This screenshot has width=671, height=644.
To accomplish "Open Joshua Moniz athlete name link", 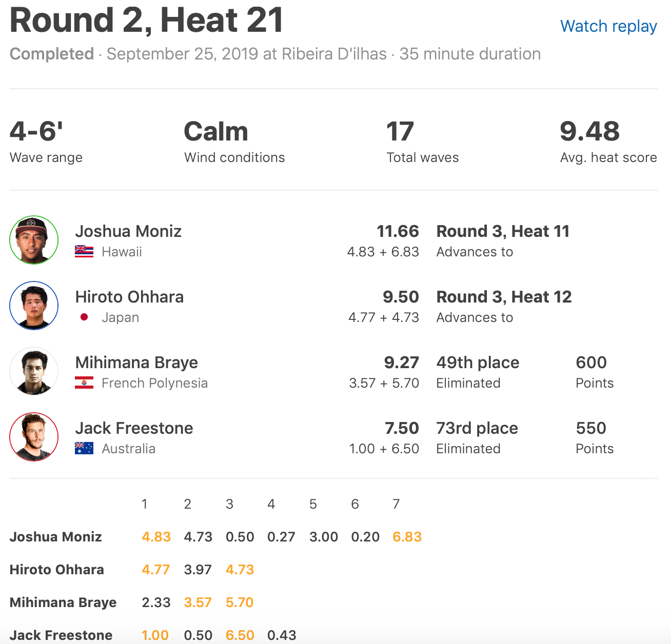I will 128,231.
